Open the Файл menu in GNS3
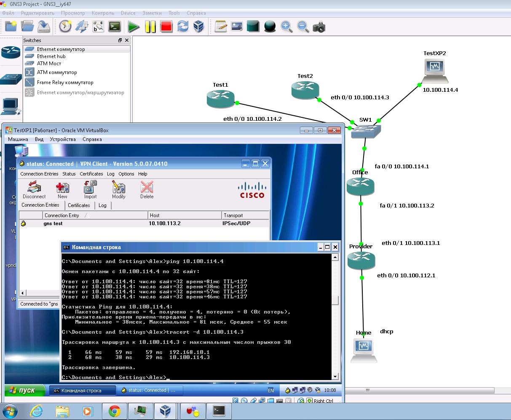511x420 pixels. (8, 13)
